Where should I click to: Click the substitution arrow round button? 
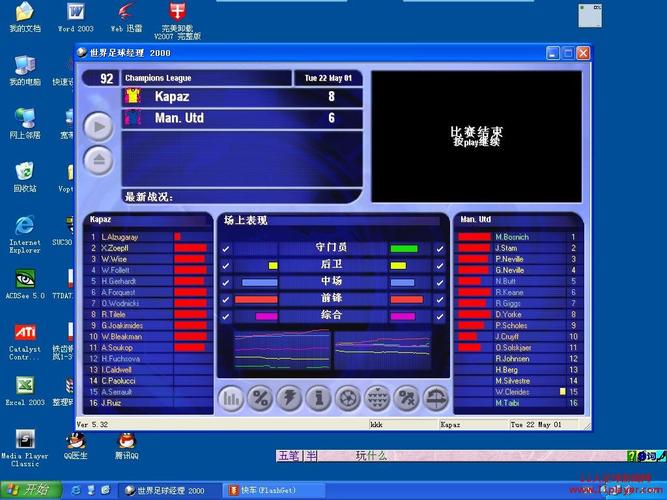point(436,399)
